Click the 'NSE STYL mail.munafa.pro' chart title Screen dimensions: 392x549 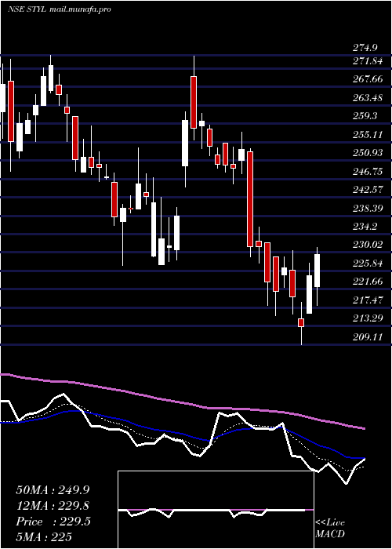coord(59,9)
